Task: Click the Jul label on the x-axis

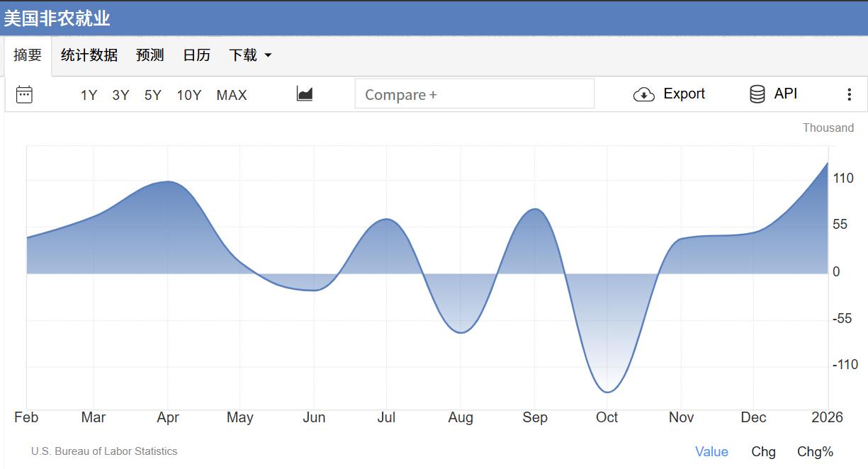Action: click(x=386, y=417)
